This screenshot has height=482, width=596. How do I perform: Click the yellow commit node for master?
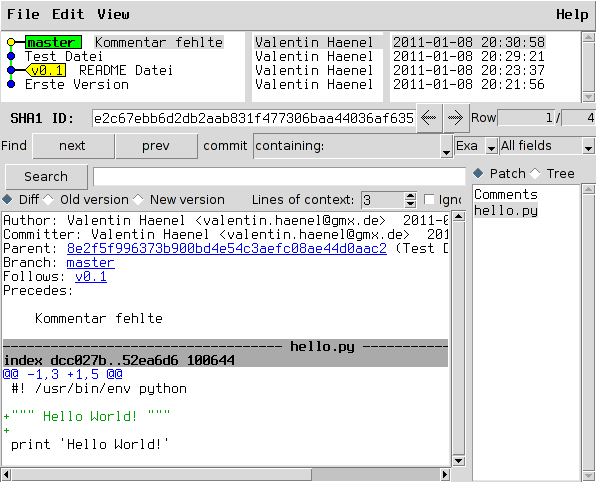[x=11, y=42]
